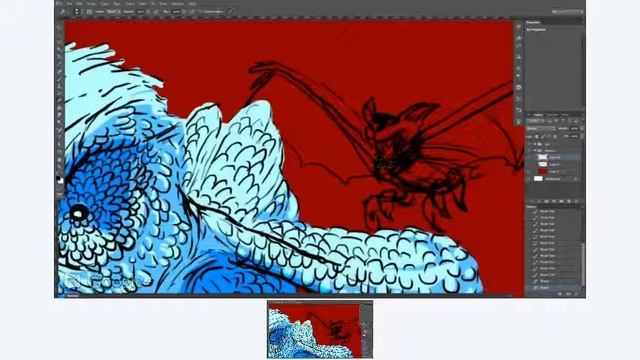Click the lock icon on Background layer
This screenshot has height=360, width=640.
click(576, 179)
